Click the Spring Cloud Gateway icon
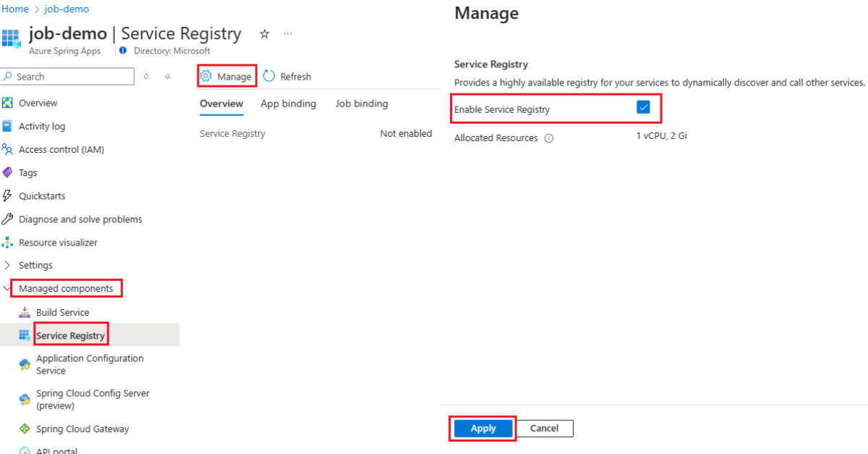The height and width of the screenshot is (454, 868). point(25,429)
